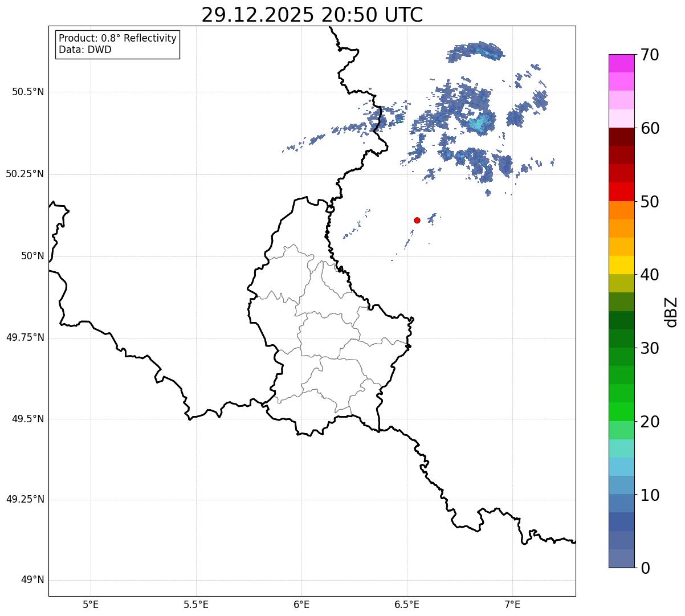Click the '0' colorbar tick label
The height and width of the screenshot is (616, 685).
pos(645,568)
